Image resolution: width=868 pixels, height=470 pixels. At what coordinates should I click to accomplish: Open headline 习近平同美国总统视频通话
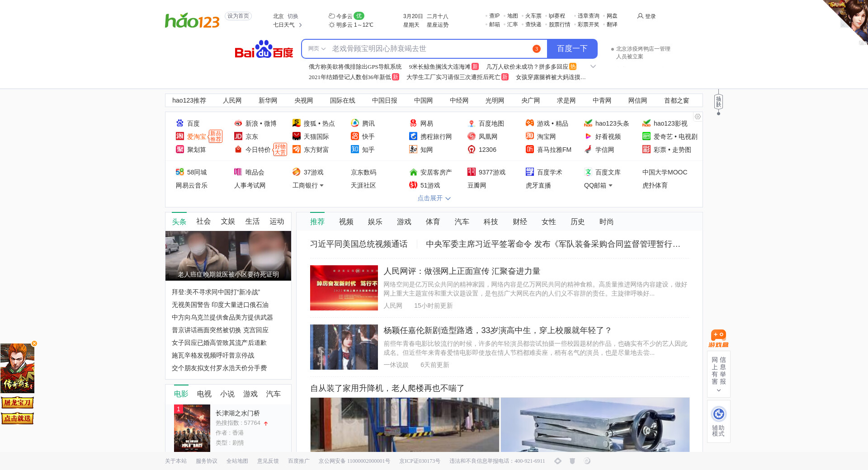coord(359,244)
